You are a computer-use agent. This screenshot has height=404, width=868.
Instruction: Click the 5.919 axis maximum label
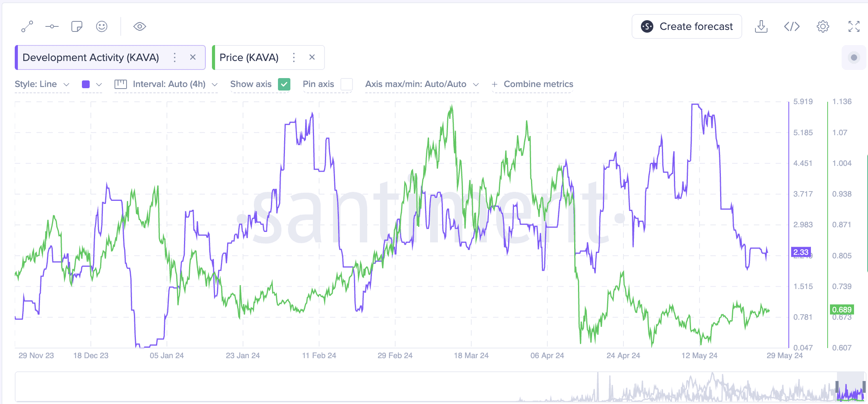pyautogui.click(x=803, y=102)
